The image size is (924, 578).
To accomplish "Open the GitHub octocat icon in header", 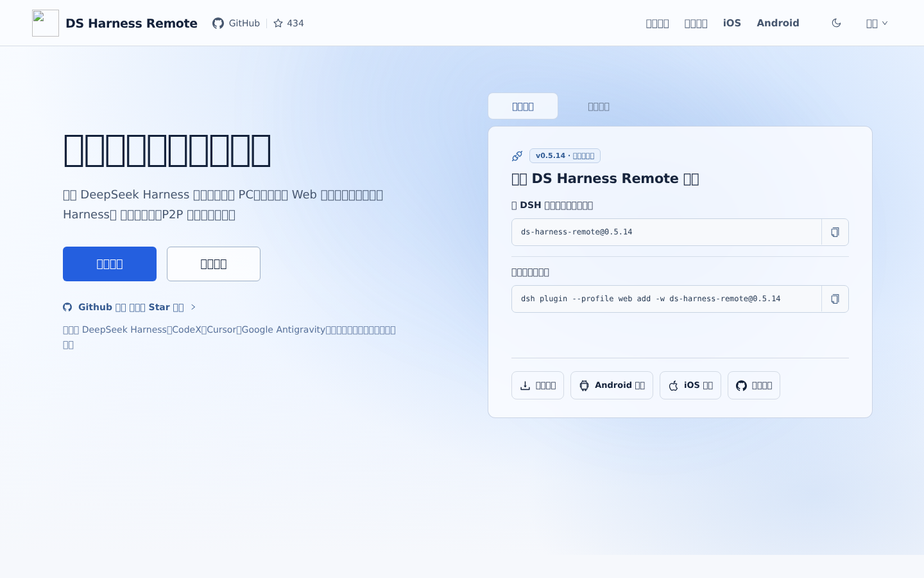I will pyautogui.click(x=218, y=23).
